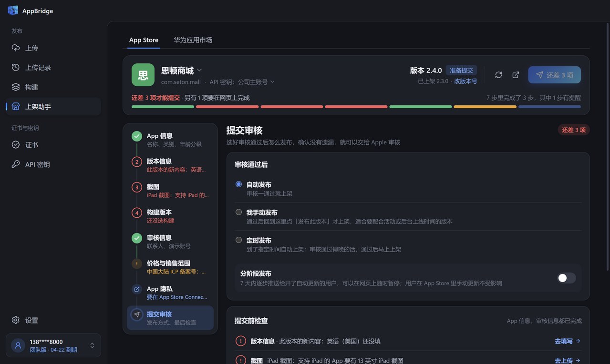
Task: Click the AppBridge logo icon
Action: tap(13, 10)
